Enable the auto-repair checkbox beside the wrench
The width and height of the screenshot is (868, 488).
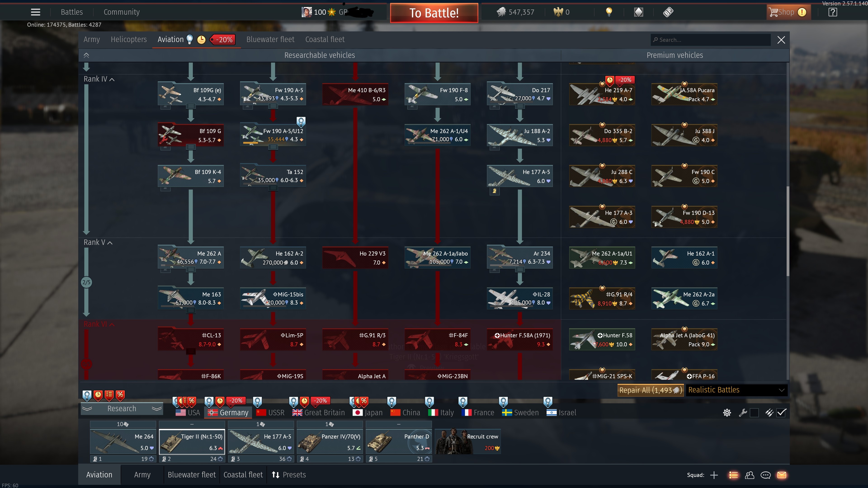pos(754,413)
